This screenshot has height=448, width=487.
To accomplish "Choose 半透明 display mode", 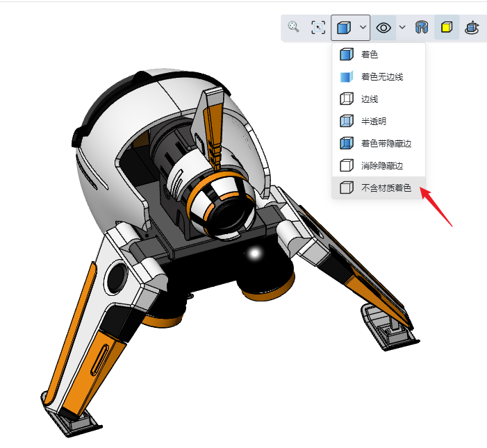I will point(379,121).
